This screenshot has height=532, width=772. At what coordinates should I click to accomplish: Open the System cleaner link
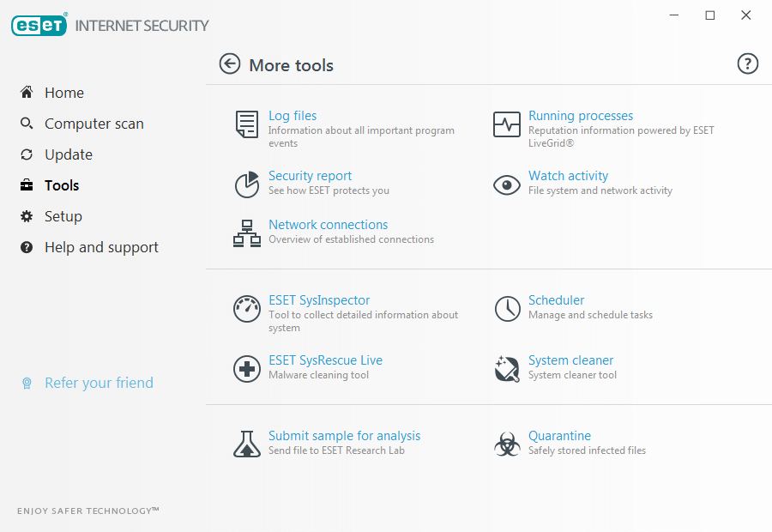tap(570, 360)
